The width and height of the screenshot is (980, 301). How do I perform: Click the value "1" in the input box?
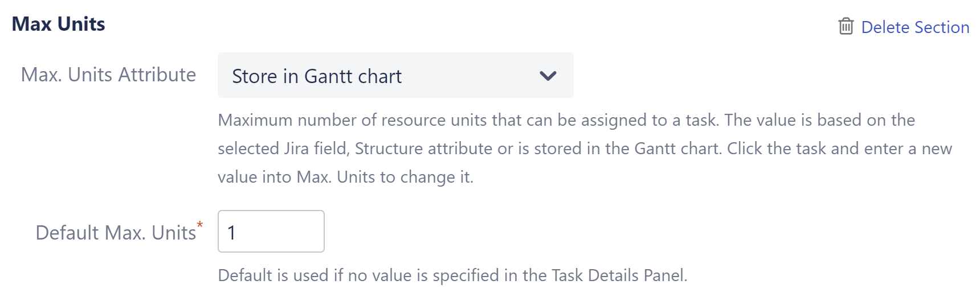click(231, 232)
